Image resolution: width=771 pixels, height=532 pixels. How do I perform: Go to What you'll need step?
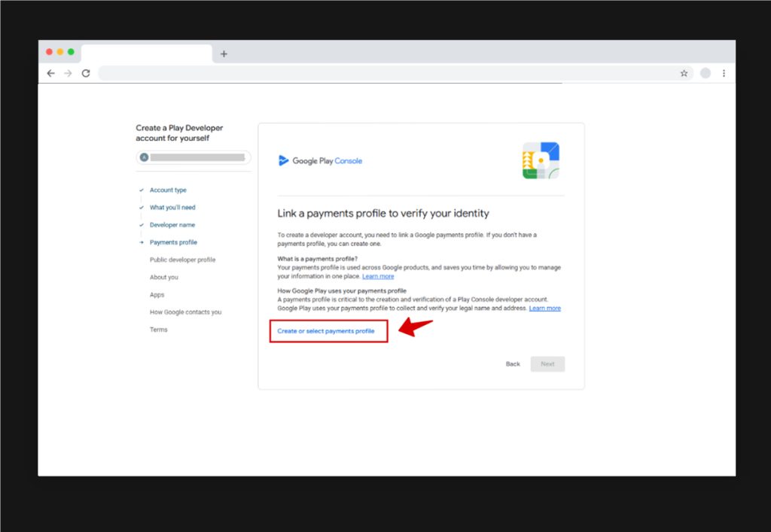[172, 207]
